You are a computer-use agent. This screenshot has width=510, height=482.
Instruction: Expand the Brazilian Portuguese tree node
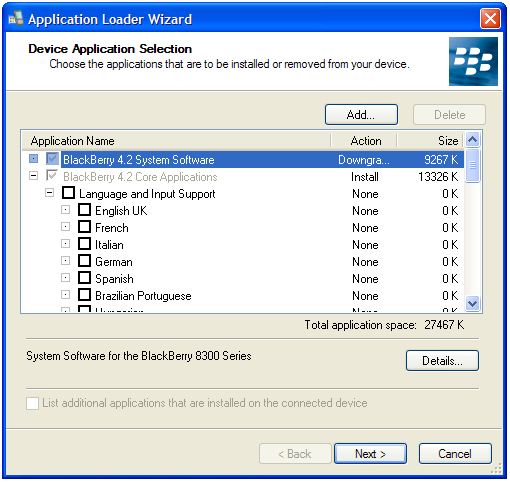coord(65,295)
